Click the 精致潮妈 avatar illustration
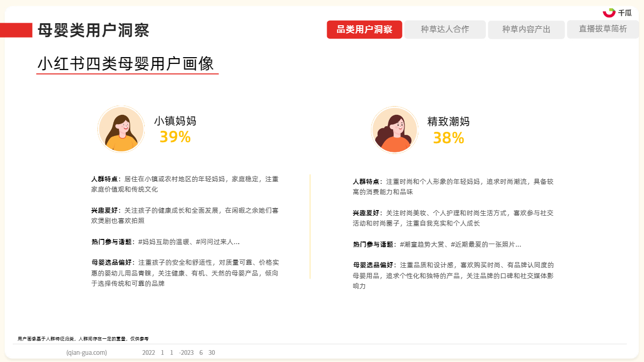 coord(395,130)
